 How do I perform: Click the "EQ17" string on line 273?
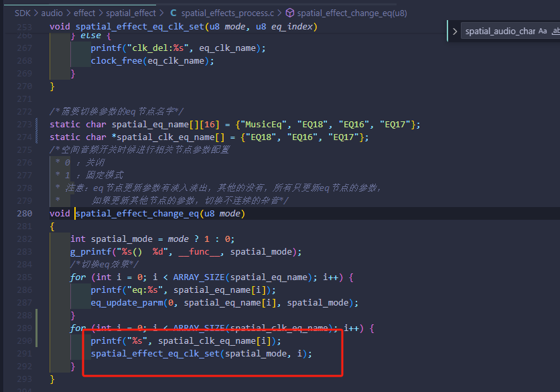point(395,125)
